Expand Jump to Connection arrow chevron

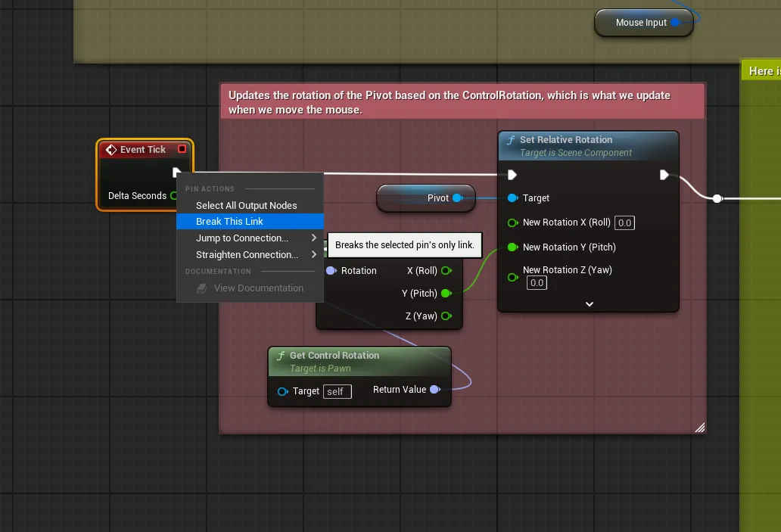pyautogui.click(x=314, y=238)
